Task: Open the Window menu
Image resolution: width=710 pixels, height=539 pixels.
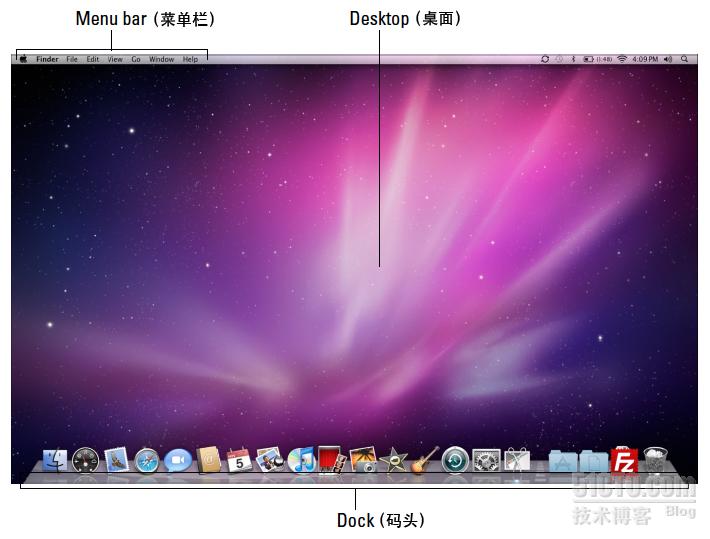Action: (162, 59)
